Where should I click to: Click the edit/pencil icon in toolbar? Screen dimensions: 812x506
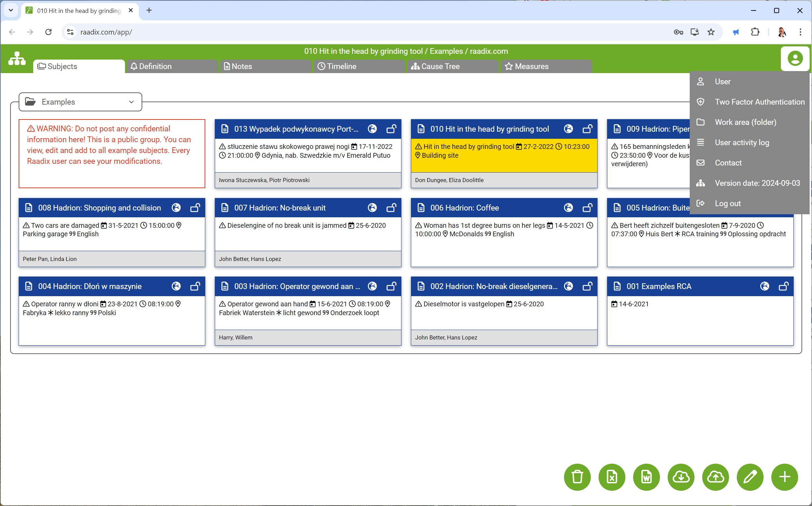751,477
